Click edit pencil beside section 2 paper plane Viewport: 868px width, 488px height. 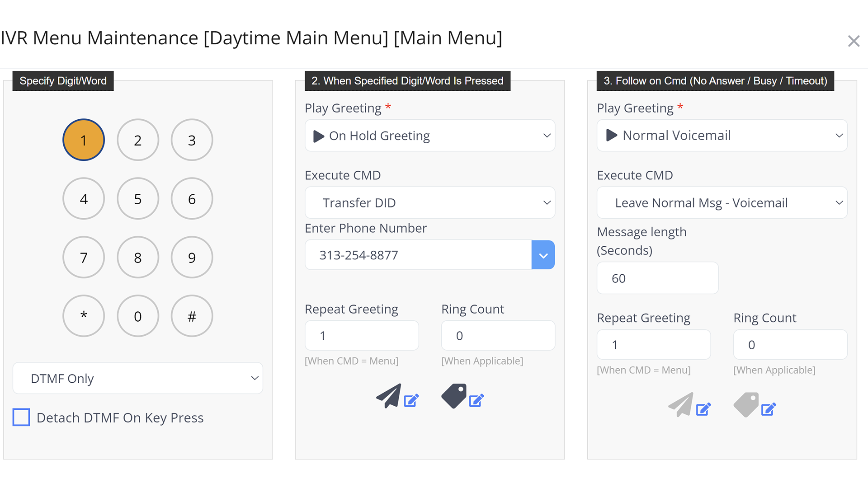point(411,400)
